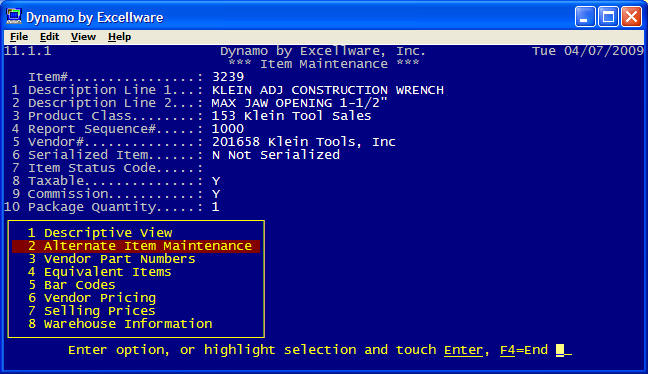Click the underlined Enter link in prompt
Image resolution: width=648 pixels, height=374 pixels.
463,350
